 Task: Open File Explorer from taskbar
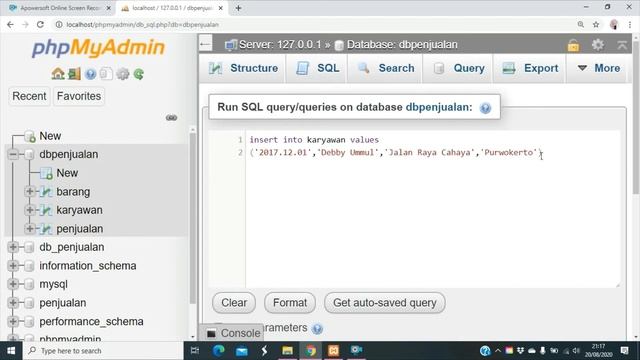(287, 350)
